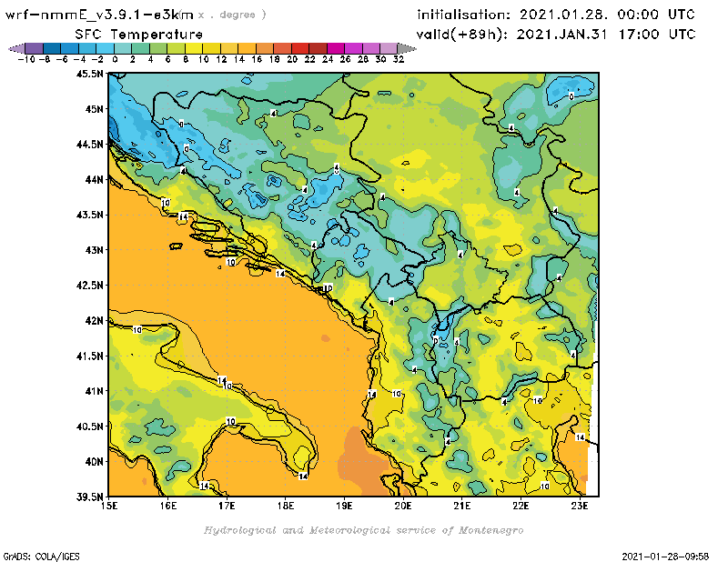728x562 pixels.
Task: Click the 45.5N latitude axis label
Action: (89, 74)
